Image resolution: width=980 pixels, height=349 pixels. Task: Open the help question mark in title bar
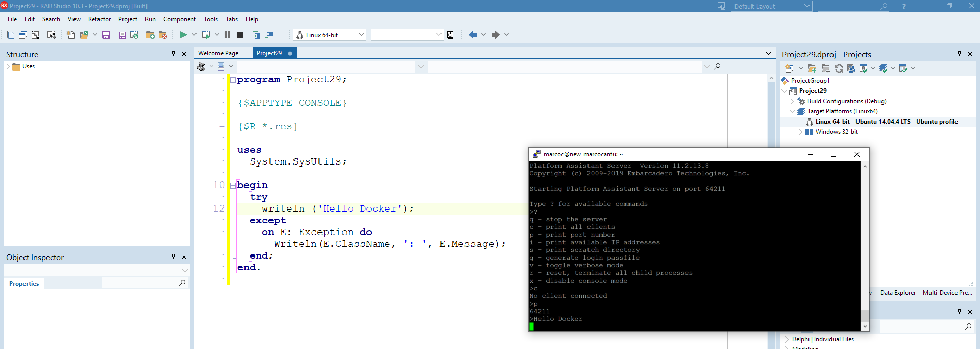(x=904, y=6)
